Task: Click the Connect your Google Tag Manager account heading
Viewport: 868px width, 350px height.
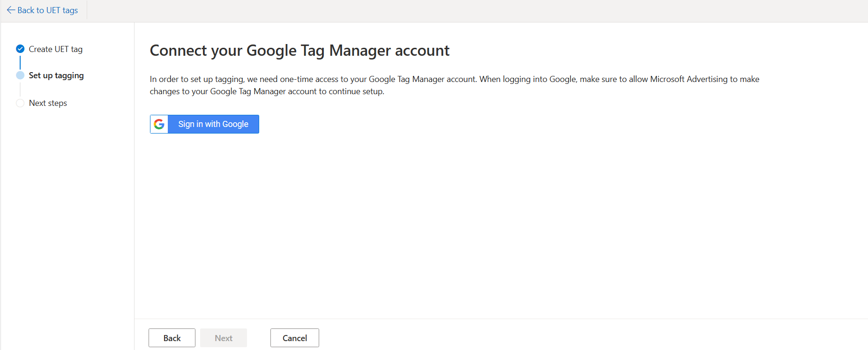Action: pos(299,51)
